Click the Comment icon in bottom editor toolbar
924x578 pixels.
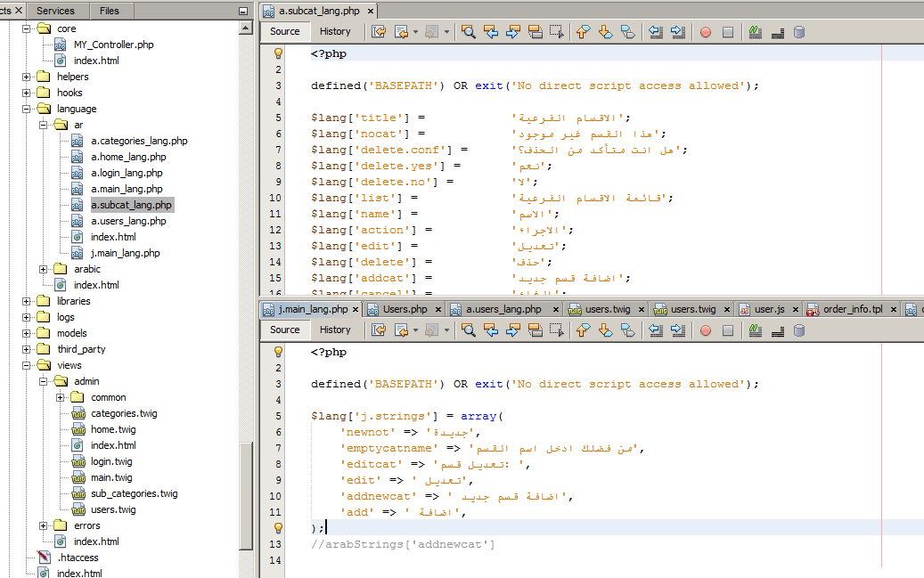[755, 330]
